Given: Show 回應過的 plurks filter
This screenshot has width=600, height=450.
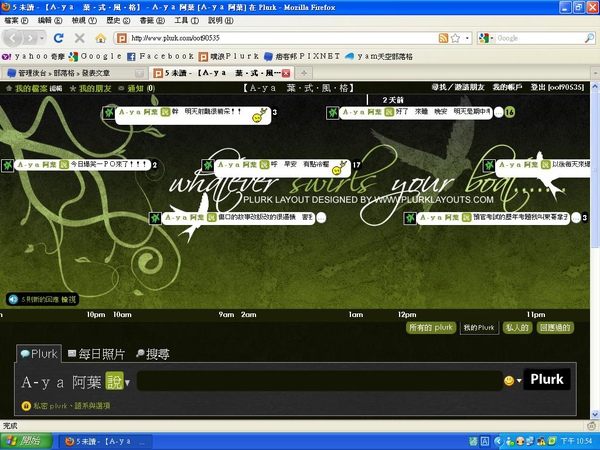Looking at the screenshot, I should [x=555, y=328].
